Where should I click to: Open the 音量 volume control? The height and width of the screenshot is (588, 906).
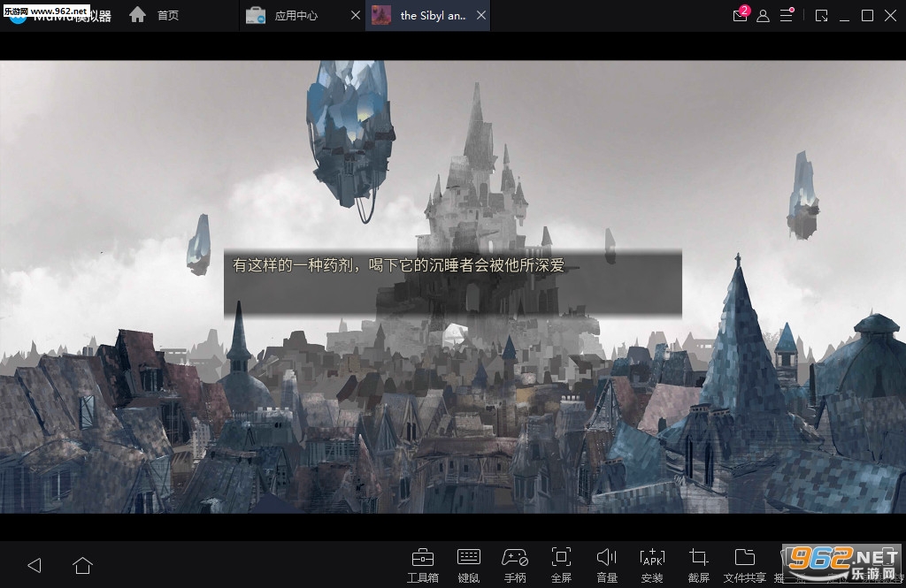click(607, 564)
